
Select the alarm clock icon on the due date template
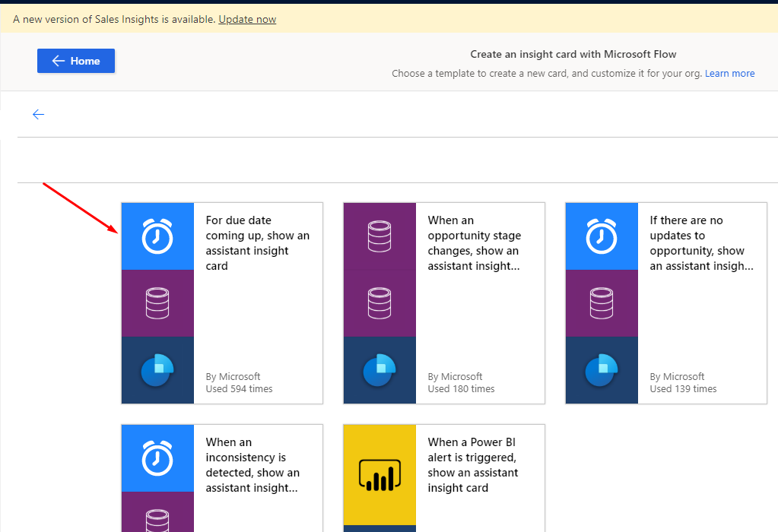tap(157, 236)
